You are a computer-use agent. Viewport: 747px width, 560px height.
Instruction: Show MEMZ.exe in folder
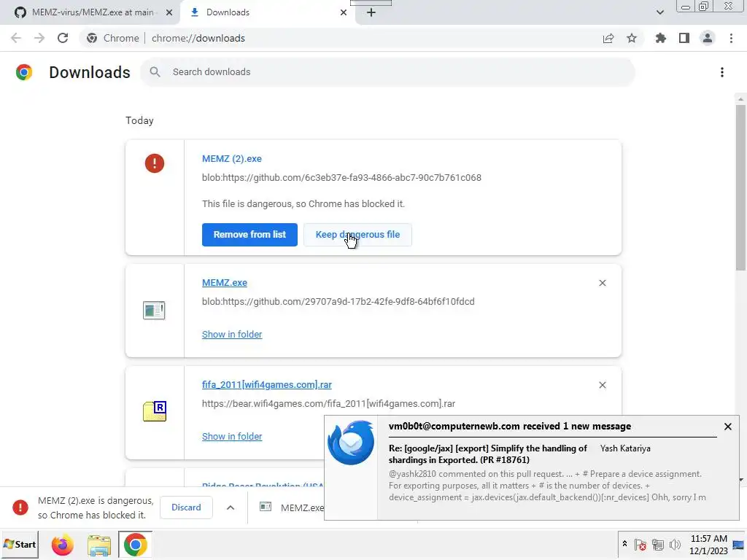coord(232,334)
